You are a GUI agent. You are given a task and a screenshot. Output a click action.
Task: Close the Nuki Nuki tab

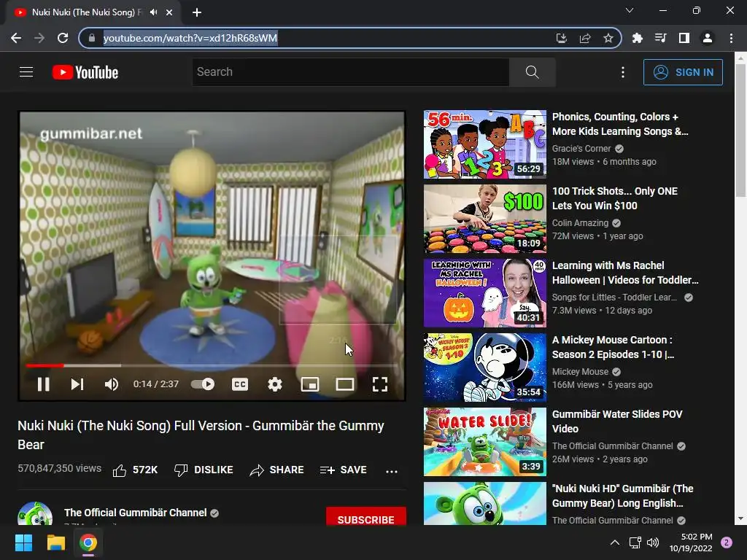pos(169,12)
